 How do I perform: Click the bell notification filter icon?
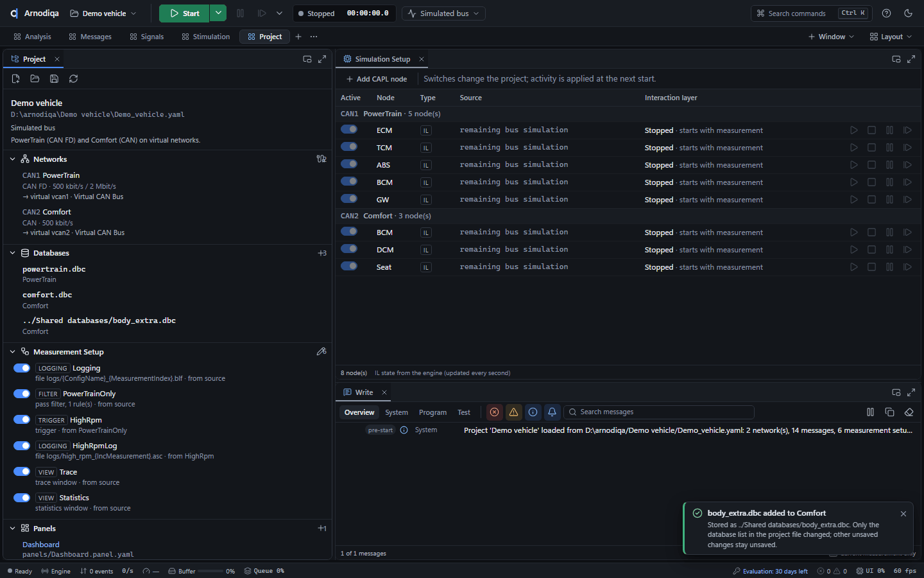[x=552, y=412]
